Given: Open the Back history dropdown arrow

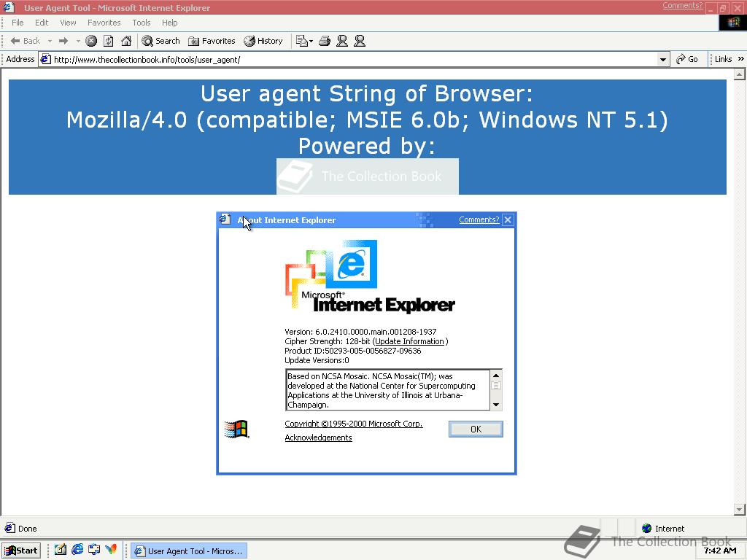Looking at the screenshot, I should (50, 41).
